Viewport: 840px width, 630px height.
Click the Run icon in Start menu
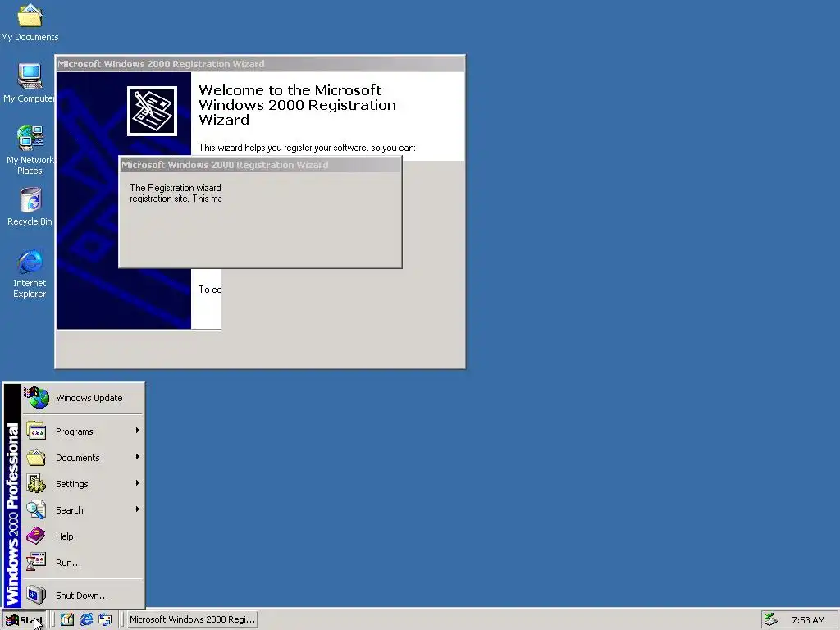(36, 562)
